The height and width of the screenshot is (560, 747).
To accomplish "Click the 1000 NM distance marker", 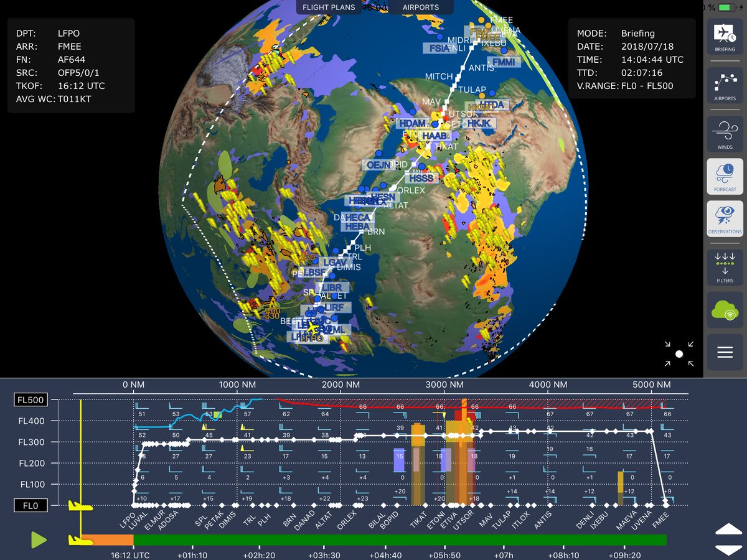I will coord(236,385).
